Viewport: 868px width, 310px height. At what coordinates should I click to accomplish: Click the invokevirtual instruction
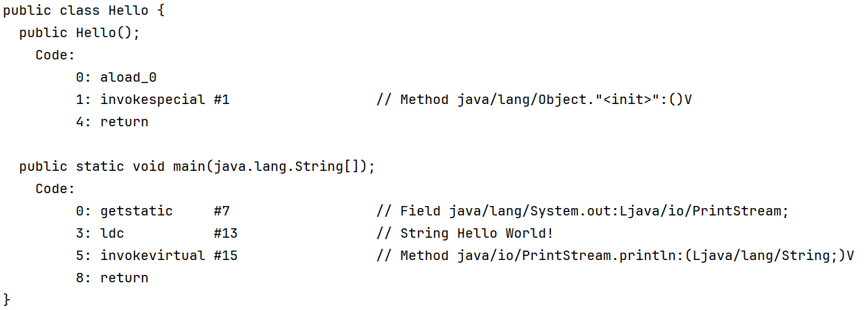152,255
